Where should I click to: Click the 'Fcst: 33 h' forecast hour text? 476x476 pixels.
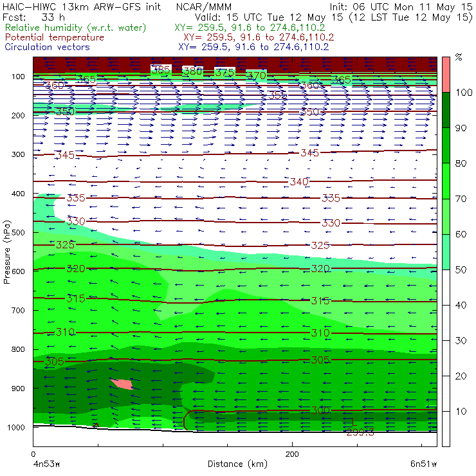point(33,17)
